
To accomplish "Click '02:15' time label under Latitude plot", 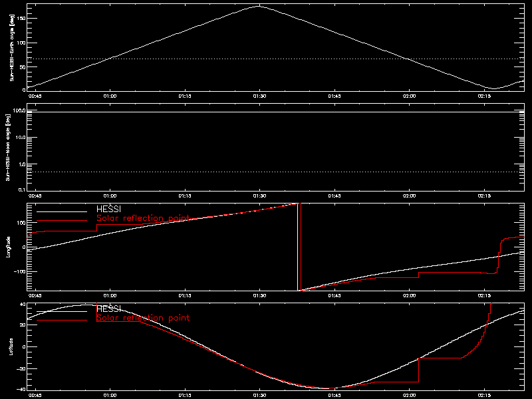I will click(484, 395).
